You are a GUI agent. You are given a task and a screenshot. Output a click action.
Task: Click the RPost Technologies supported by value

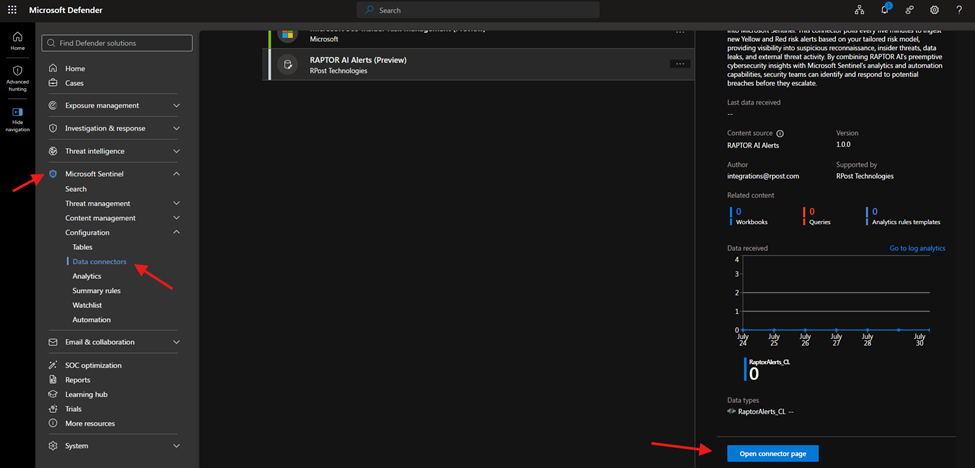865,176
